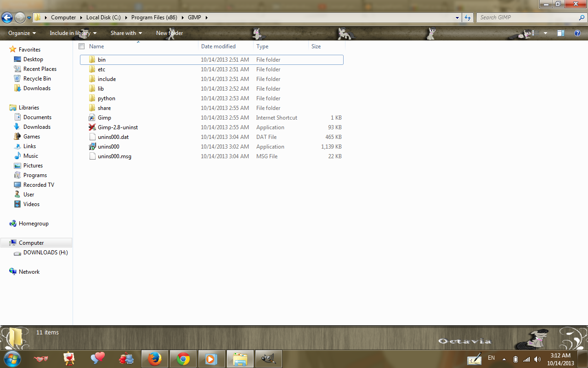Select the Gimp internet shortcut icon
The image size is (588, 368).
[x=92, y=118]
